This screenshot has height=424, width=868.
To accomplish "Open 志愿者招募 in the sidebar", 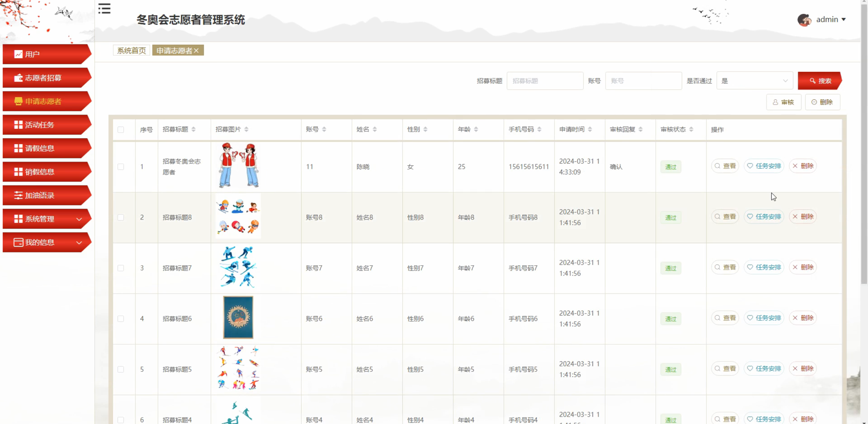I will point(43,78).
